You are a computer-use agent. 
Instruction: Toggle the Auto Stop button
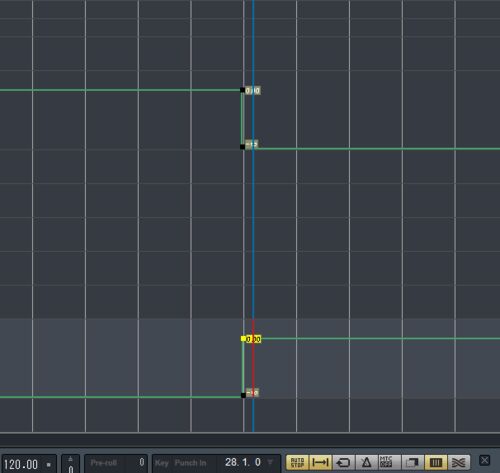tap(297, 463)
